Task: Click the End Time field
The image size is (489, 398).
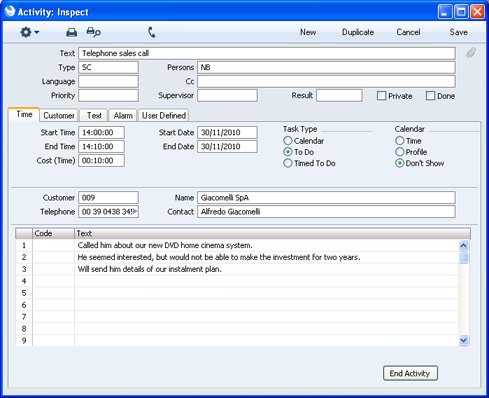Action: pos(101,146)
